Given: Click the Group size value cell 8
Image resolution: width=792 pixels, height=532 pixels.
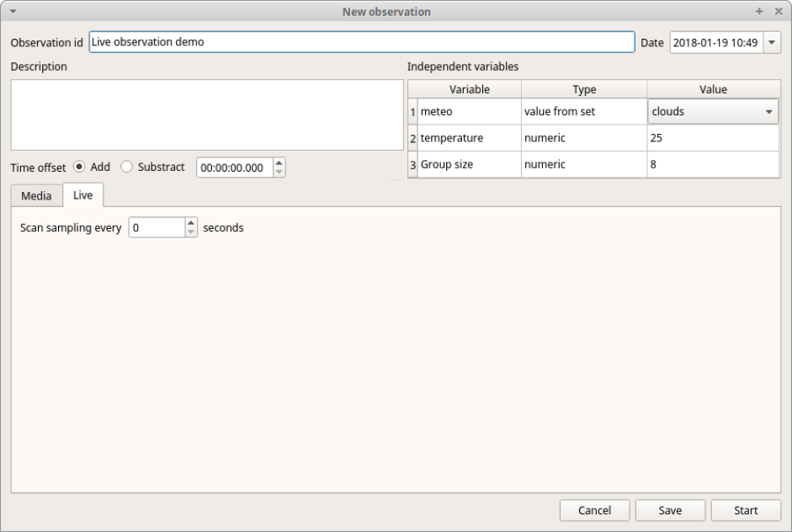Looking at the screenshot, I should point(713,164).
